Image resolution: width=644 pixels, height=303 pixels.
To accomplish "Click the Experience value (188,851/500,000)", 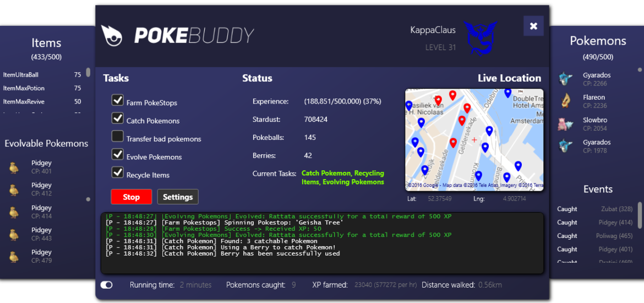I will pyautogui.click(x=342, y=101).
